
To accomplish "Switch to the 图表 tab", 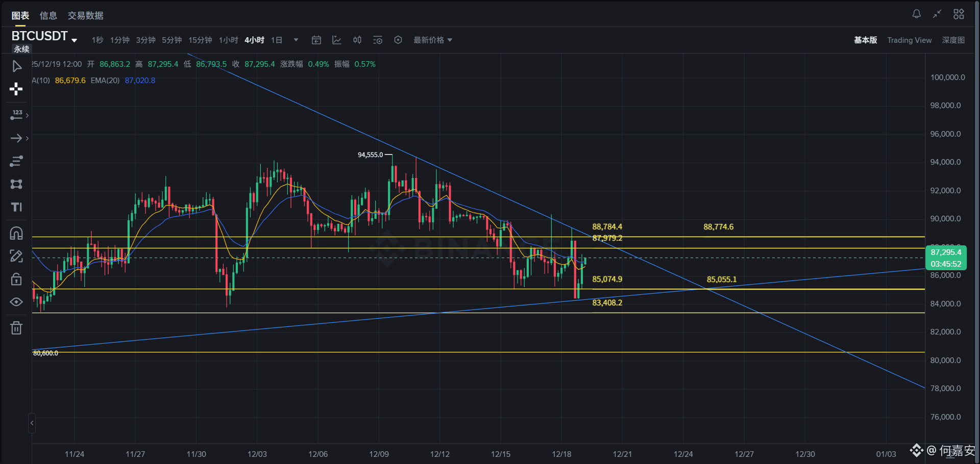I will tap(20, 16).
